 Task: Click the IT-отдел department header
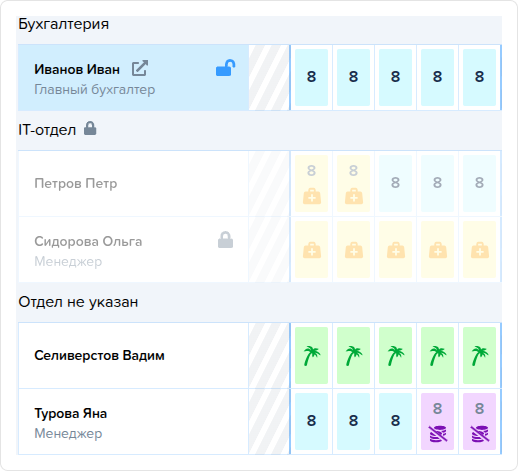coord(47,130)
